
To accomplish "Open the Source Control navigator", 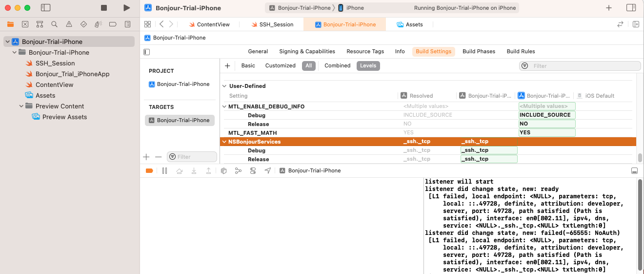I will [25, 24].
